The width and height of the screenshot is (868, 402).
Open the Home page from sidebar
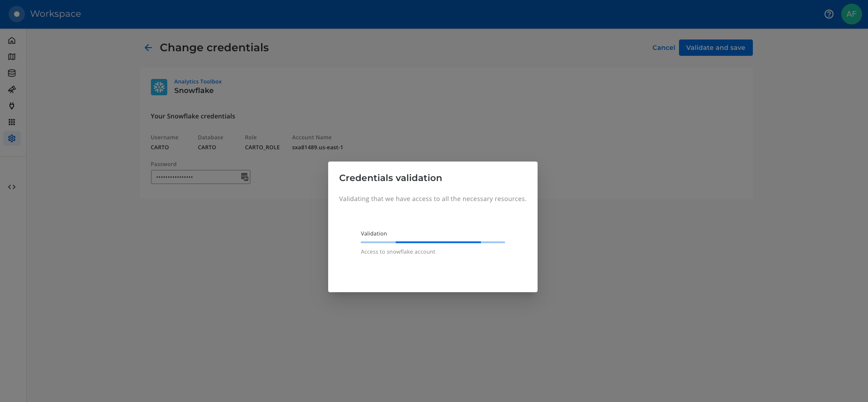point(12,40)
